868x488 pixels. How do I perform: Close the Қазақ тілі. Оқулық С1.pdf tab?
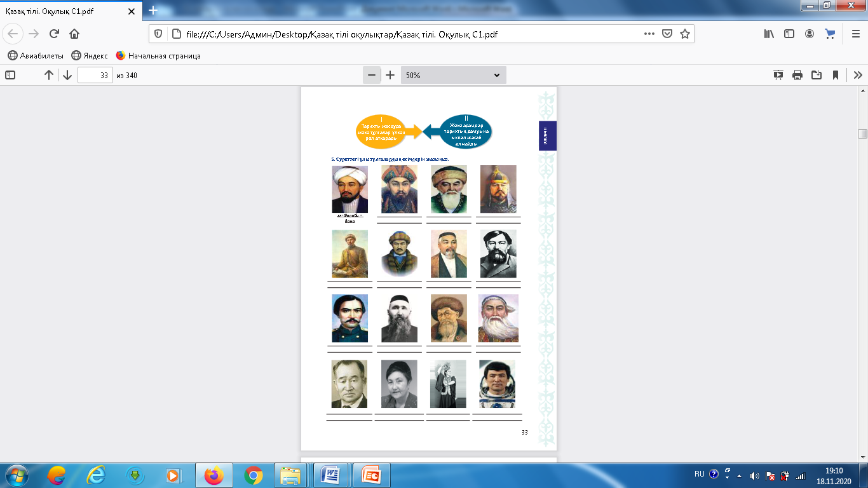click(x=132, y=11)
